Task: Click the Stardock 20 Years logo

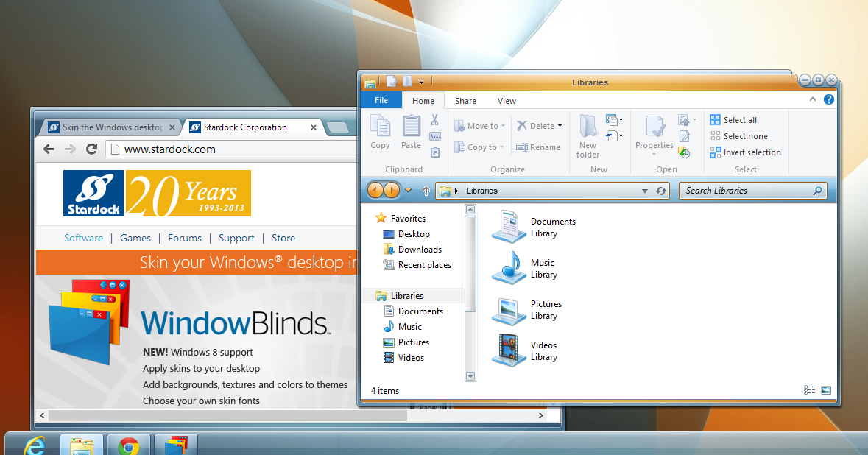Action: point(158,193)
